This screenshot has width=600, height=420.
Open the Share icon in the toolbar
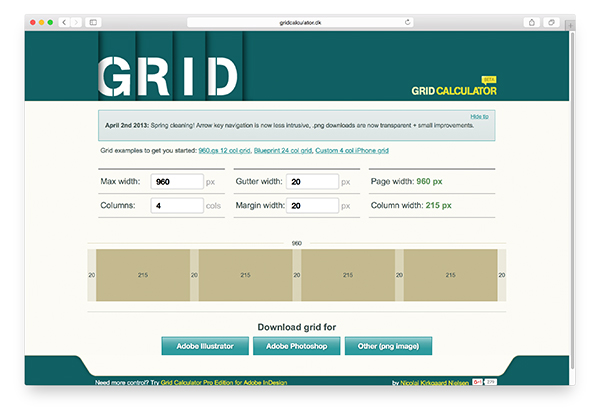coord(532,23)
